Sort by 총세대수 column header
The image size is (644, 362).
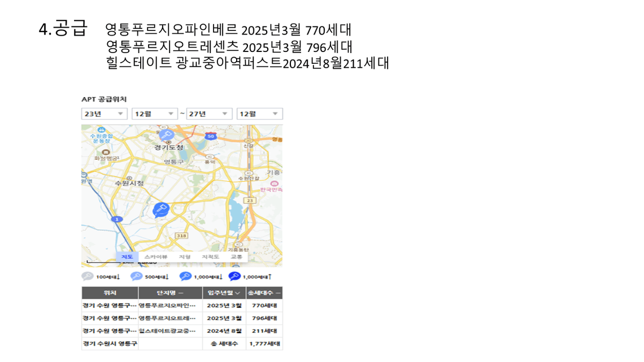[x=264, y=293]
